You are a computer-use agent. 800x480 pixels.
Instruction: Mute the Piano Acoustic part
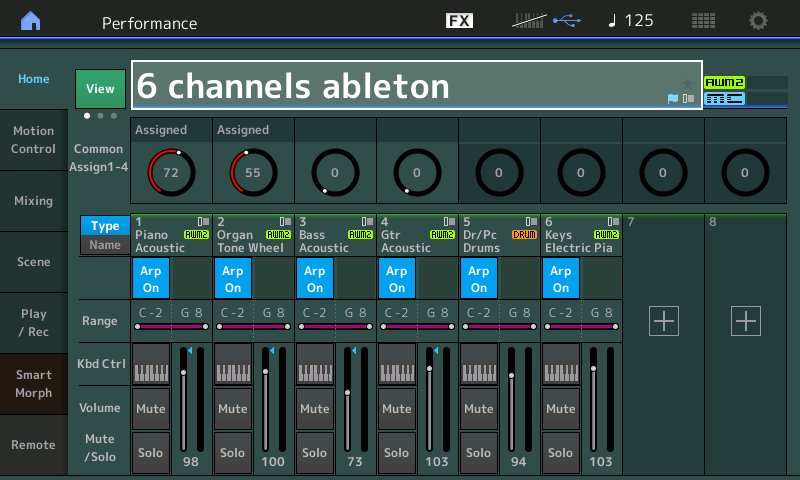click(x=151, y=409)
